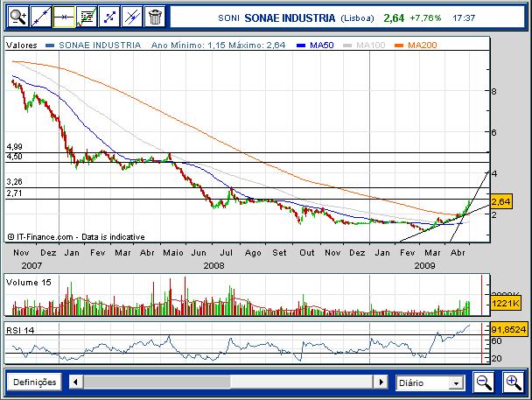Click the SONAE INDUSTRIA legend label
This screenshot has width=532, height=400.
click(100, 46)
